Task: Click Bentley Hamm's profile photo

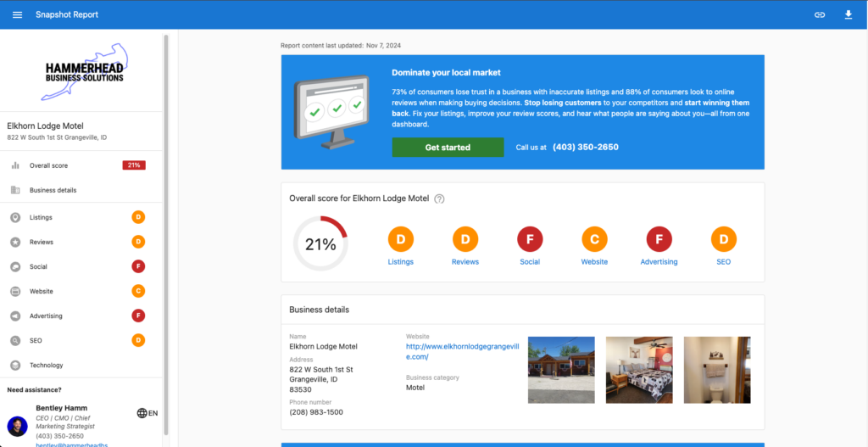Action: [17, 427]
